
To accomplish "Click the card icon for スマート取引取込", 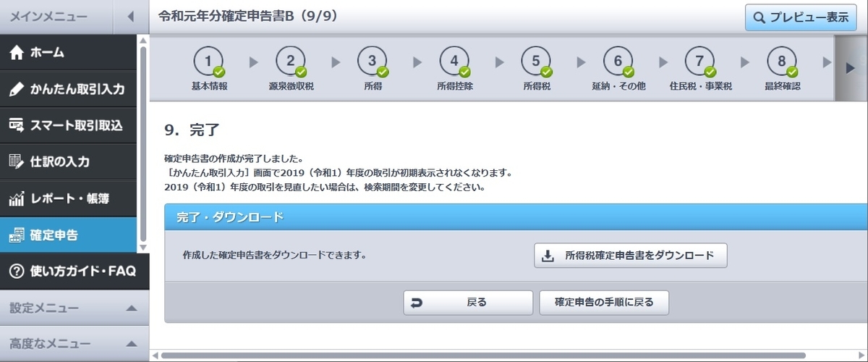I will point(16,125).
